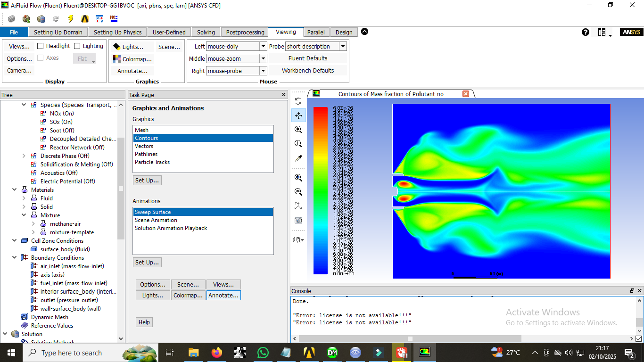Expand the Discrete Phase tree node
644x362 pixels.
point(24,156)
